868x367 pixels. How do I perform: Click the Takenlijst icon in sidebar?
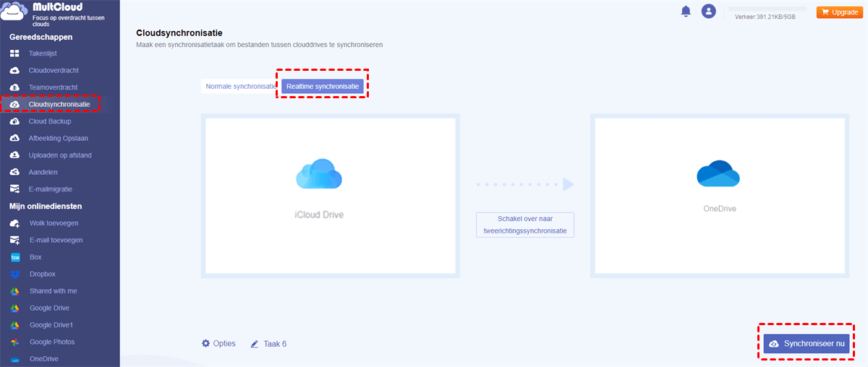14,53
